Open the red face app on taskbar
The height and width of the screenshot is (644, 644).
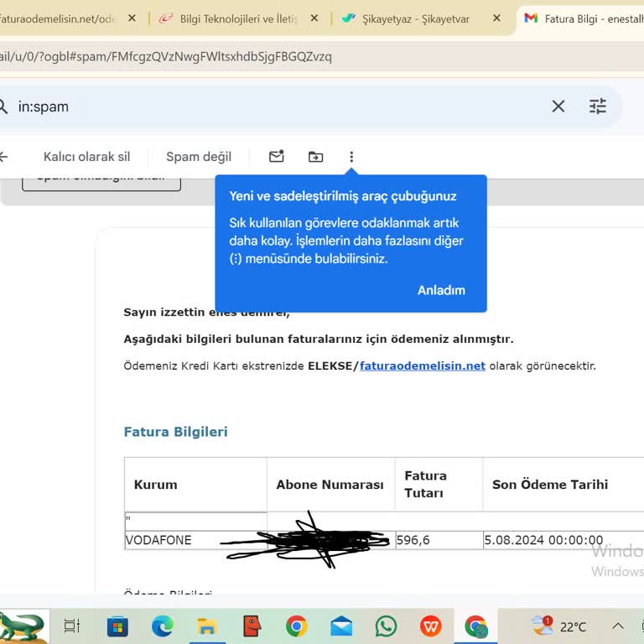coord(252,626)
